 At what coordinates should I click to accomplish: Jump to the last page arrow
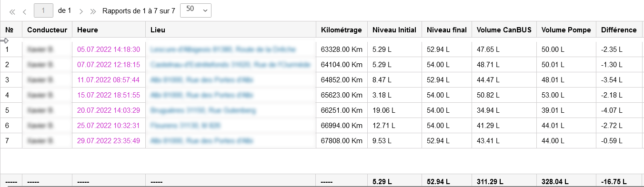point(93,10)
